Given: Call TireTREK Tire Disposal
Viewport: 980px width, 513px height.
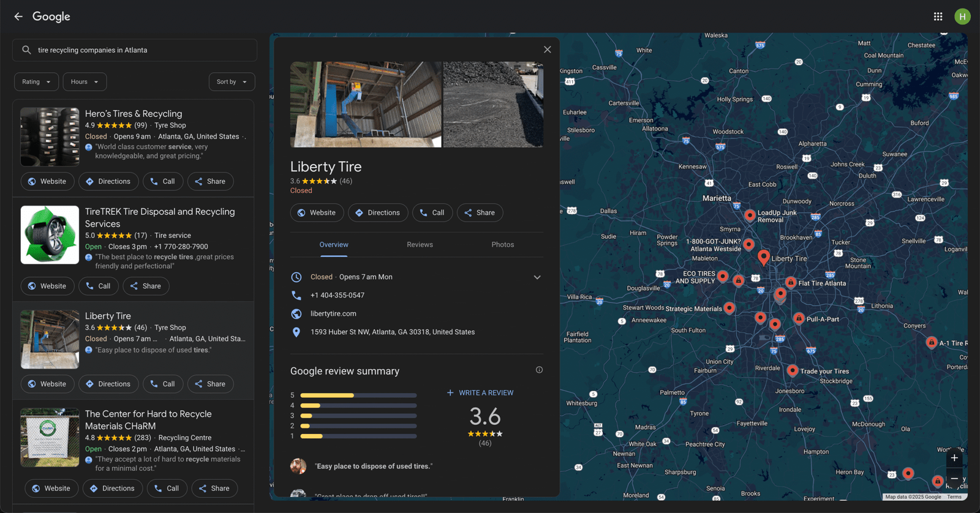Looking at the screenshot, I should [99, 286].
